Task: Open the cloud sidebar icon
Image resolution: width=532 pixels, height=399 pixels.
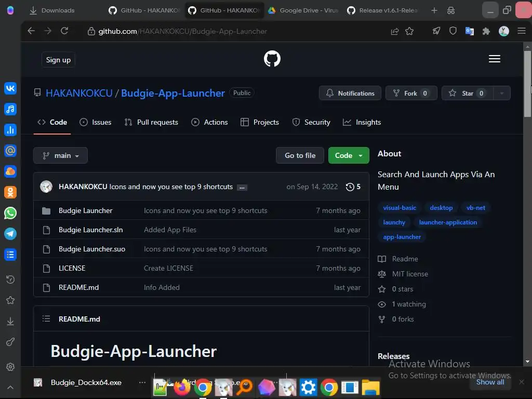Action: click(10, 171)
